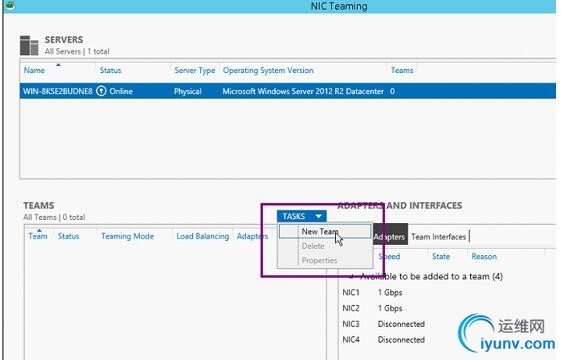Select the NIC1 adapter row
The image size is (561, 360).
click(x=447, y=292)
